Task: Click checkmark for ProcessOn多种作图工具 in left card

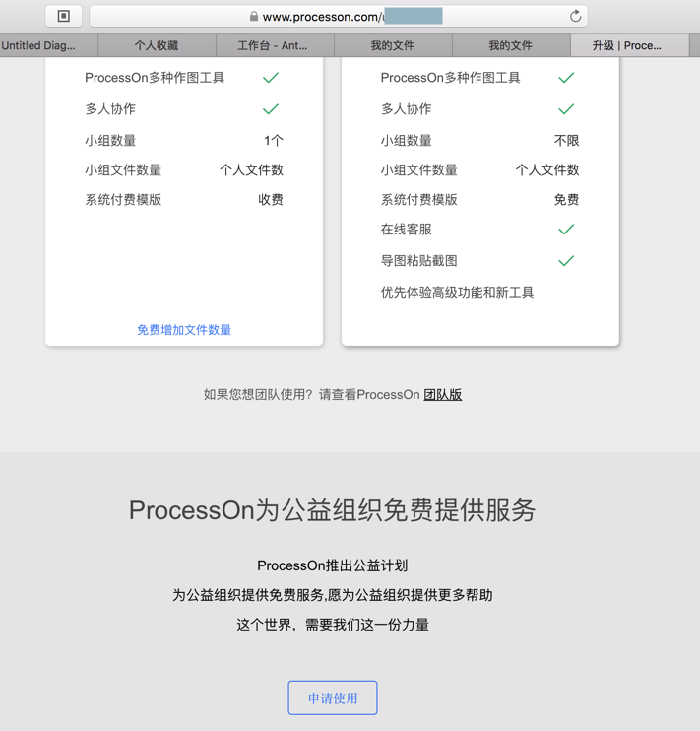Action: click(x=271, y=78)
